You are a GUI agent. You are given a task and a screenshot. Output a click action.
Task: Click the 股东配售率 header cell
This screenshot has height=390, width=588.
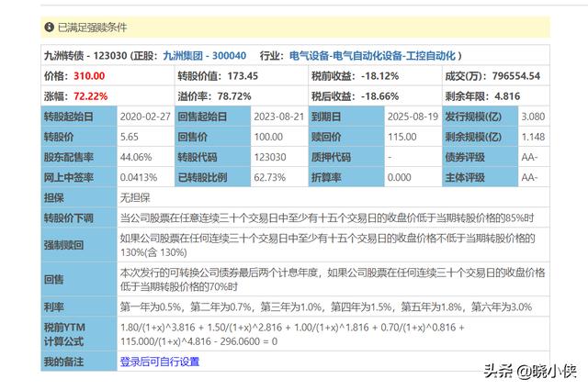(79, 157)
